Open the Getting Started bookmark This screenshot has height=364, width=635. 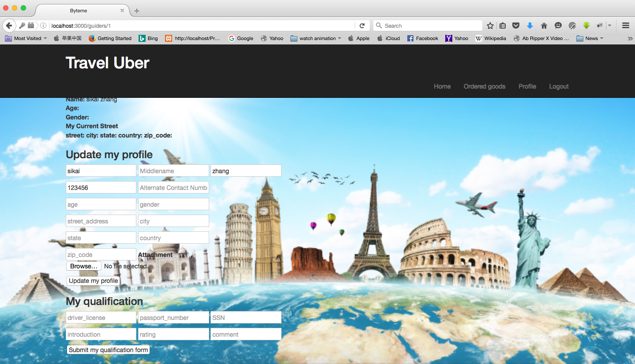tap(110, 38)
